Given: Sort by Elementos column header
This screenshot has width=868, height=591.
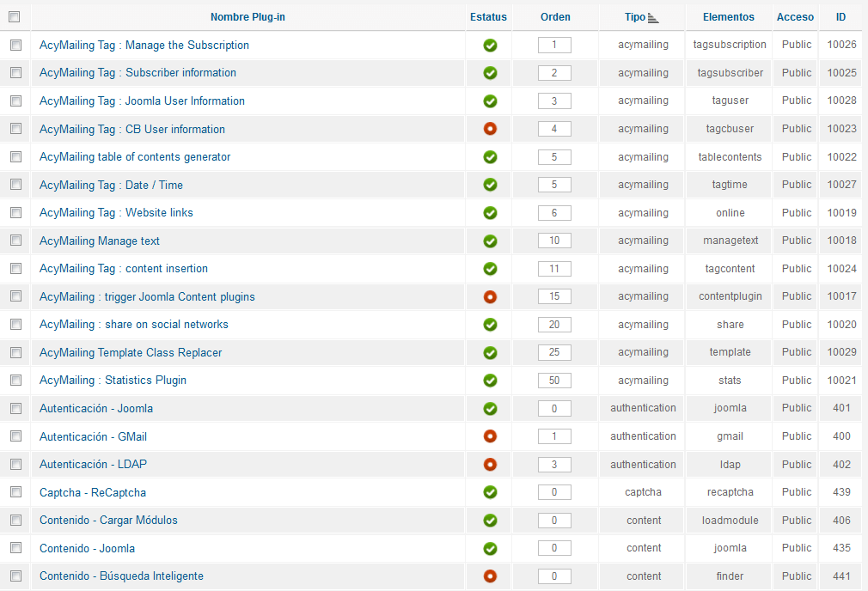Looking at the screenshot, I should click(x=729, y=17).
